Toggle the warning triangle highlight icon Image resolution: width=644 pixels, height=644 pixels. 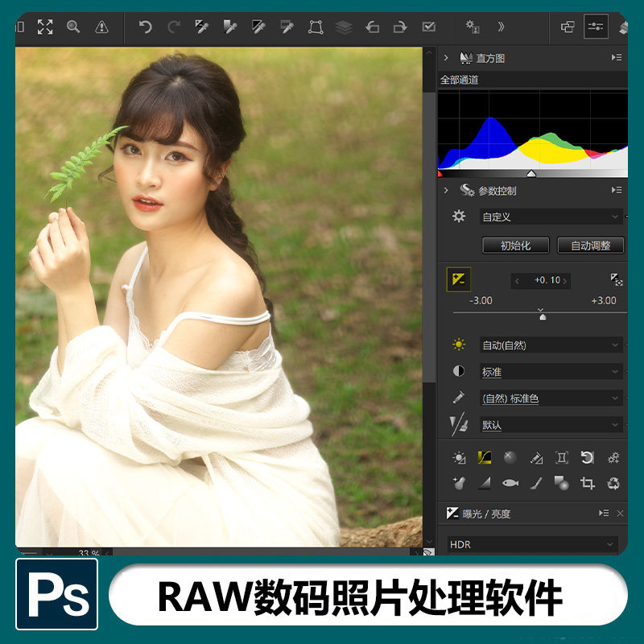(x=101, y=27)
